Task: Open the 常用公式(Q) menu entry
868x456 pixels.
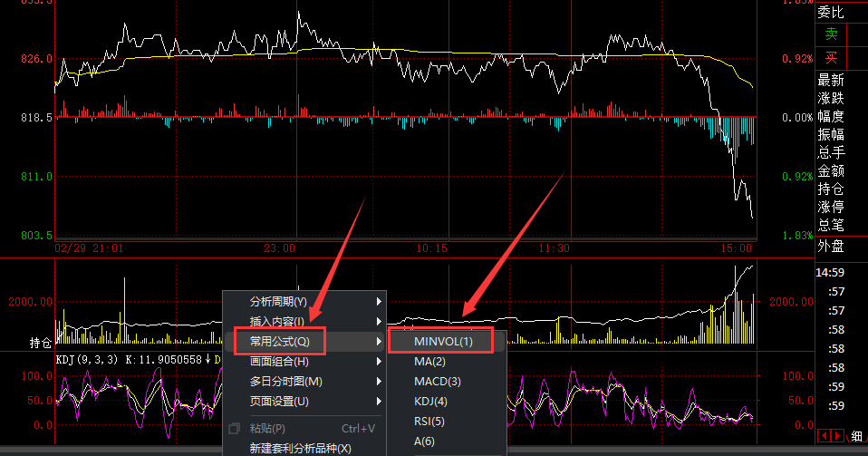Action: [304, 341]
